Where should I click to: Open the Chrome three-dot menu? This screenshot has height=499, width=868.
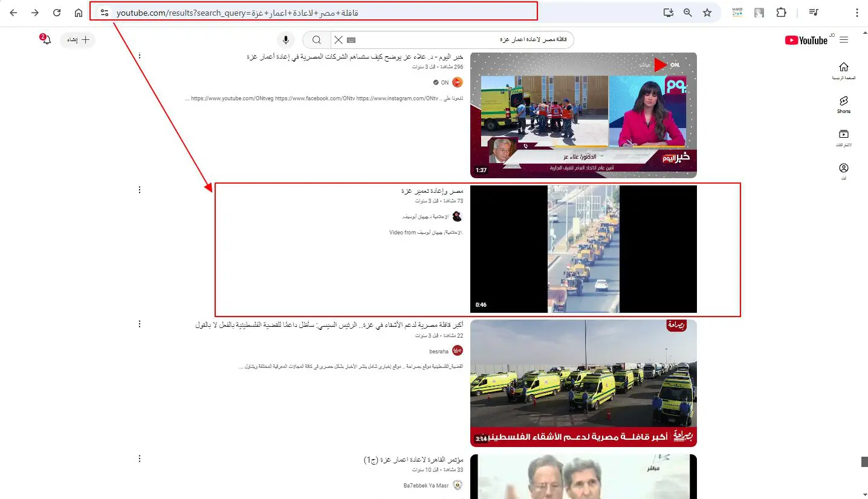point(857,12)
